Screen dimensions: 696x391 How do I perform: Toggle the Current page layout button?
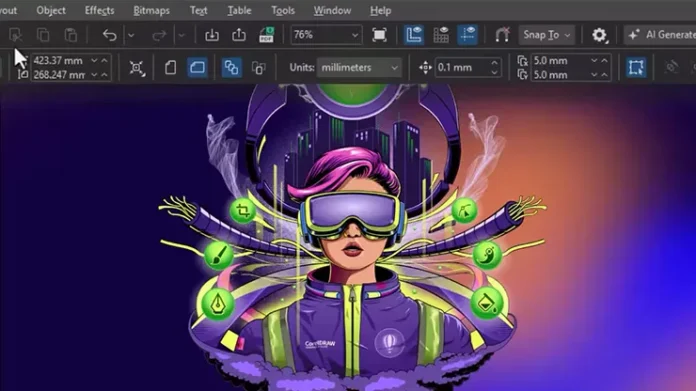click(258, 67)
